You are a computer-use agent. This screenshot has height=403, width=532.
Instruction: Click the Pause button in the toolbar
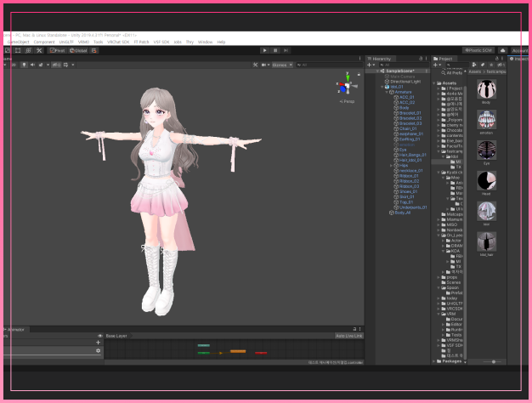click(275, 50)
